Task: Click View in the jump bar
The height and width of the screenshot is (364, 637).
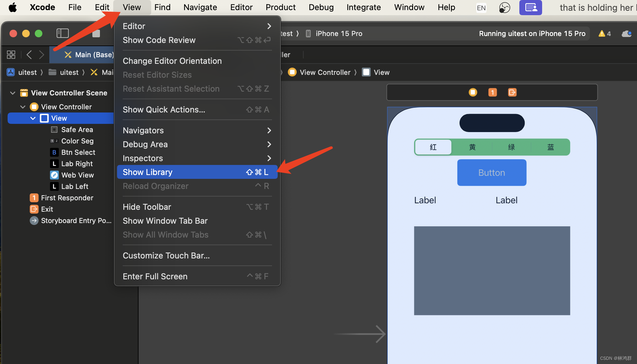Action: click(x=376, y=72)
